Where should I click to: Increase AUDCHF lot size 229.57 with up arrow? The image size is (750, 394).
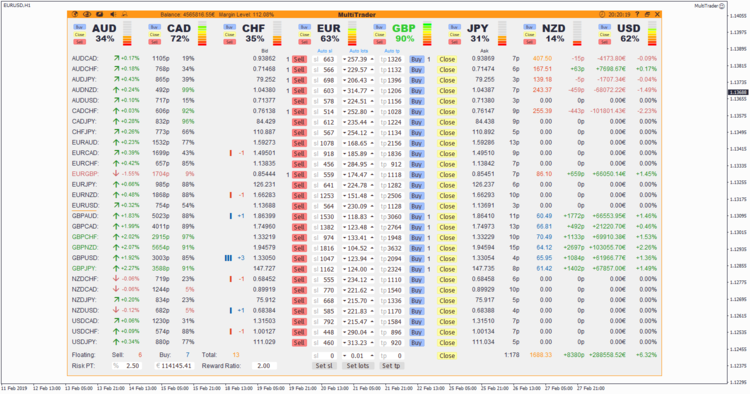click(372, 70)
